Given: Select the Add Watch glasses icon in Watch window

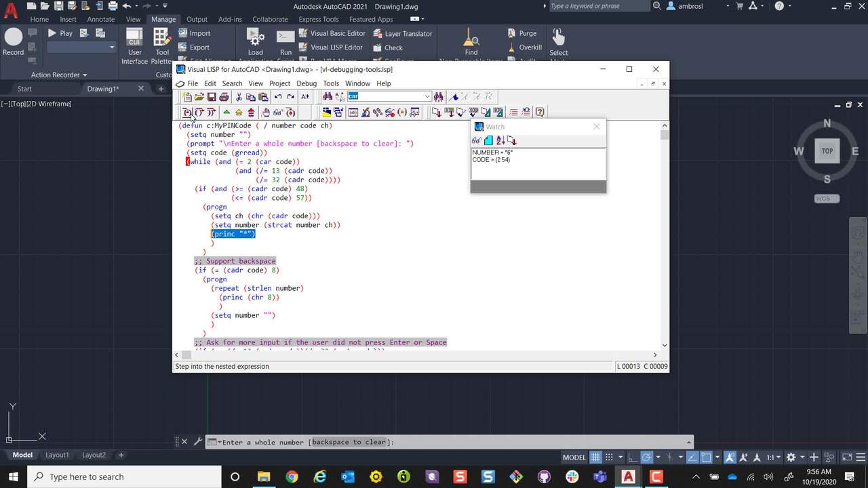Looking at the screenshot, I should click(476, 140).
